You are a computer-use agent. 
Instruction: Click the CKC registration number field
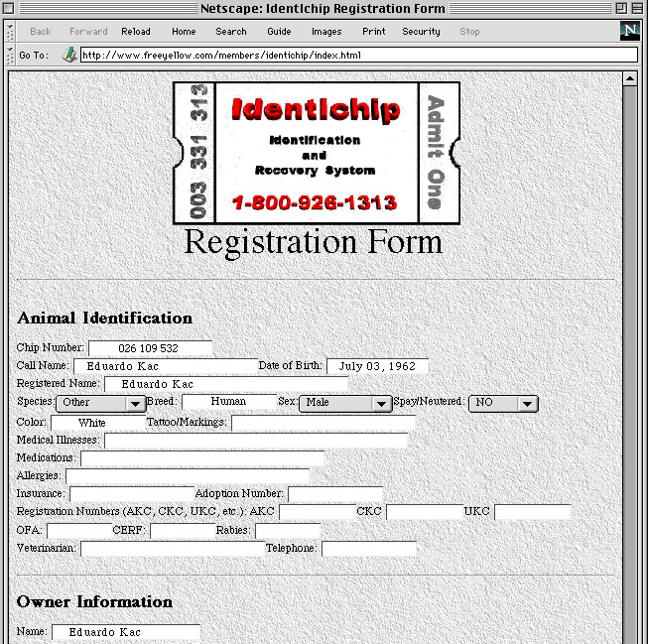[x=425, y=512]
